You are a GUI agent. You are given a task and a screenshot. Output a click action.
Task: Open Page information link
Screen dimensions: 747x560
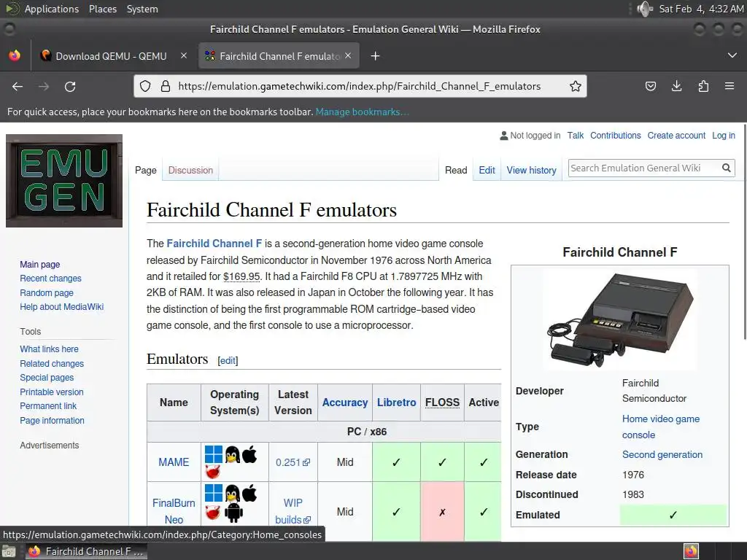52,421
